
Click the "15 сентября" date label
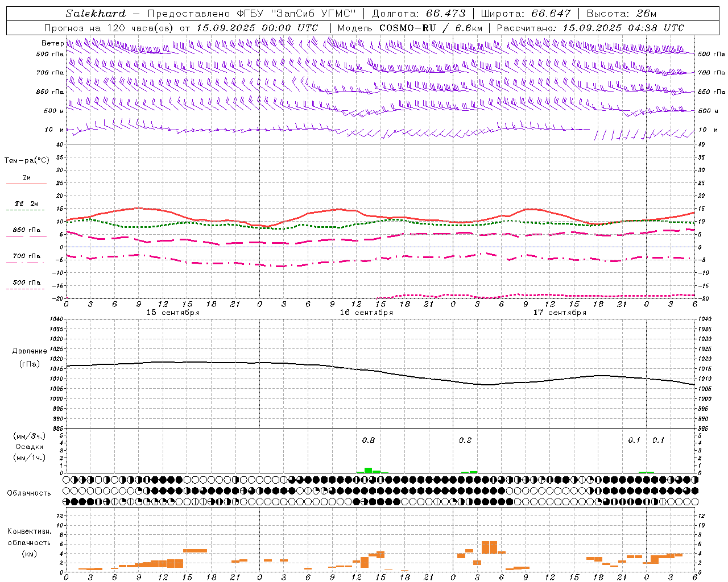pos(173,313)
